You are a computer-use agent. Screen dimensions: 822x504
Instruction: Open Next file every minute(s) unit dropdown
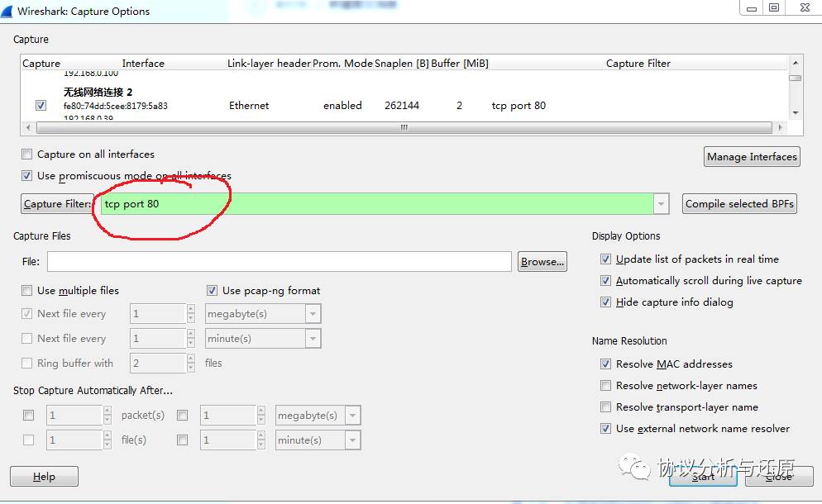coord(313,339)
